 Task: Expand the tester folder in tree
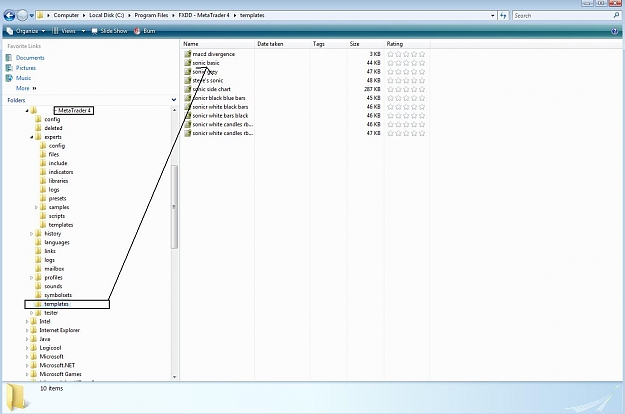31,313
